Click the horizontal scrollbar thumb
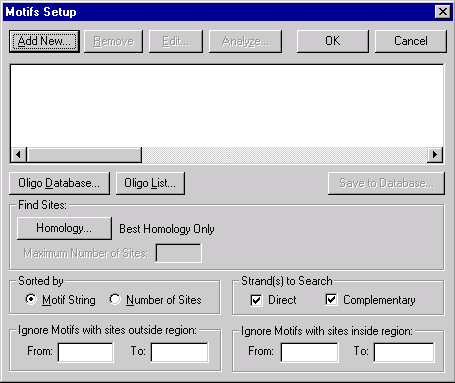The height and width of the screenshot is (383, 455). (x=84, y=155)
